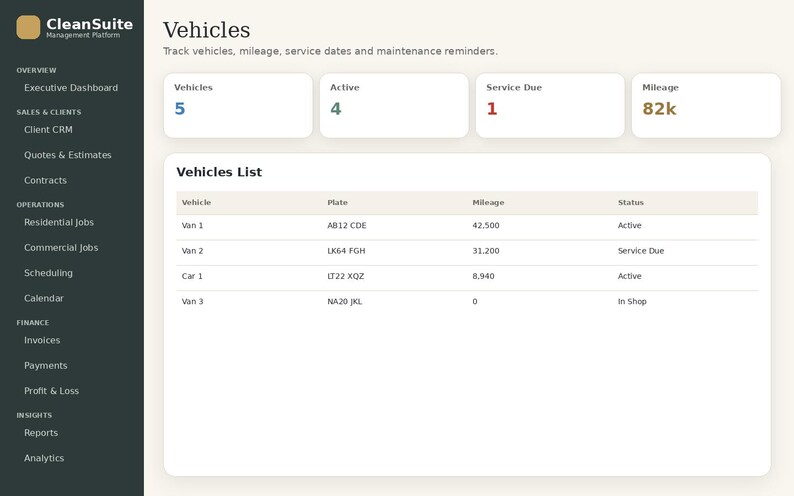Open the Calendar page
794x496 pixels.
click(x=44, y=298)
